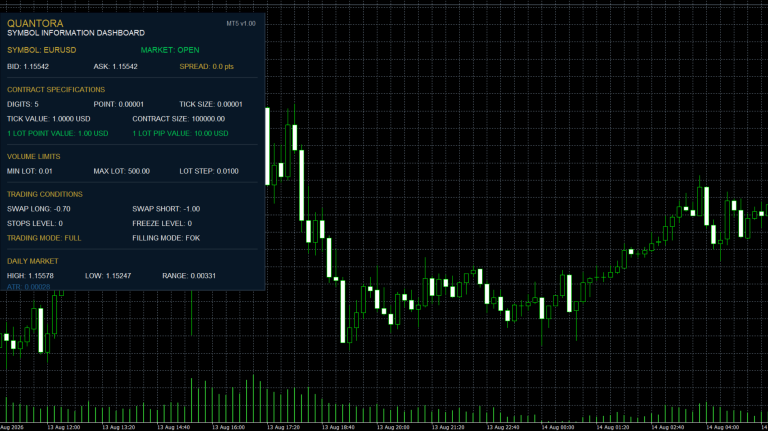The width and height of the screenshot is (768, 431).
Task: Click the 1 LOT PIP VALUE entry
Action: point(180,133)
